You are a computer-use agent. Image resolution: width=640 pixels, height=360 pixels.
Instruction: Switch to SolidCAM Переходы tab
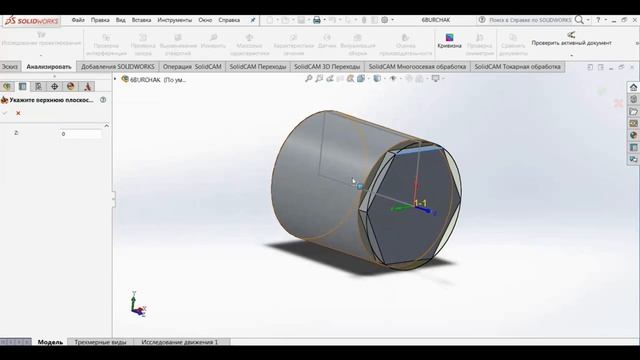(x=258, y=67)
